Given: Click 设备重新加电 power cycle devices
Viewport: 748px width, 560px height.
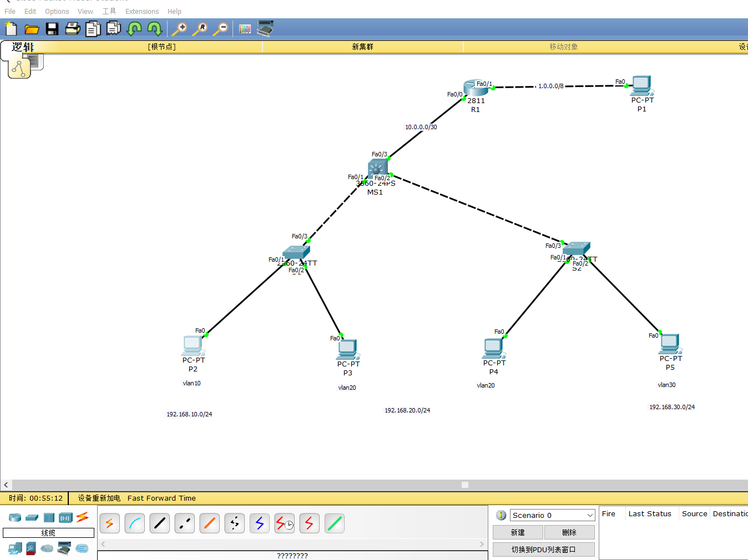Looking at the screenshot, I should (x=99, y=498).
